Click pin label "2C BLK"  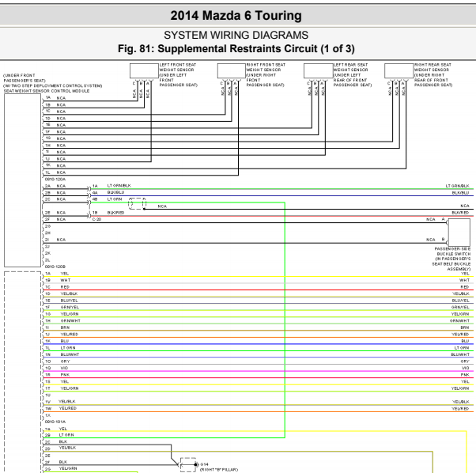point(56,441)
